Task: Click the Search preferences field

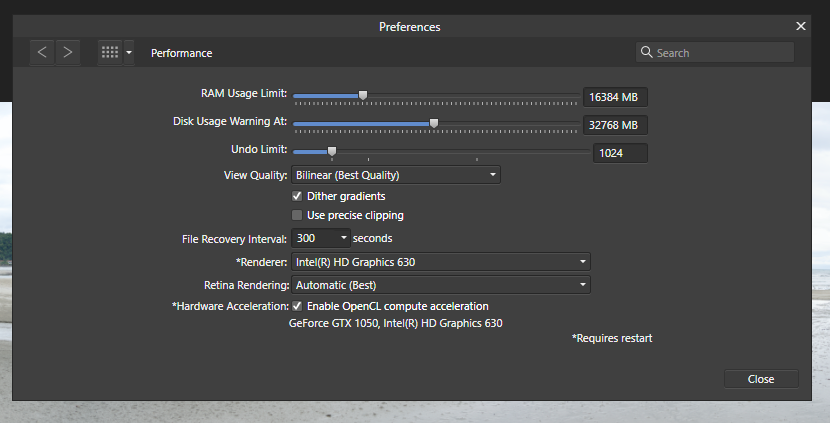Action: [x=715, y=52]
